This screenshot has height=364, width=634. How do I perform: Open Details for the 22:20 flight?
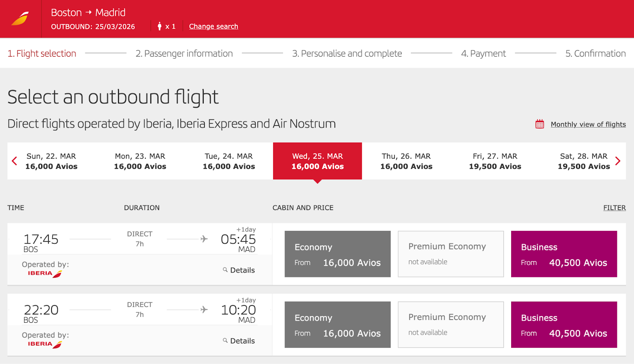pos(239,341)
